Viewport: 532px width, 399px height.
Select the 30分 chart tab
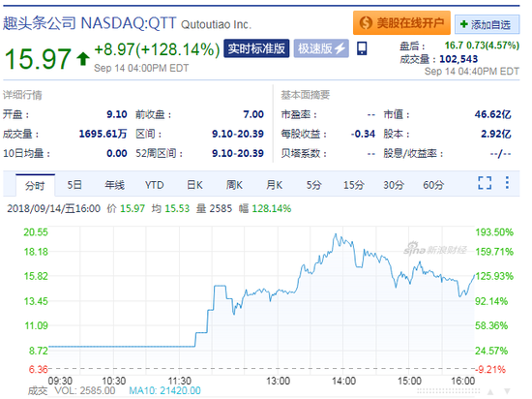pyautogui.click(x=394, y=185)
